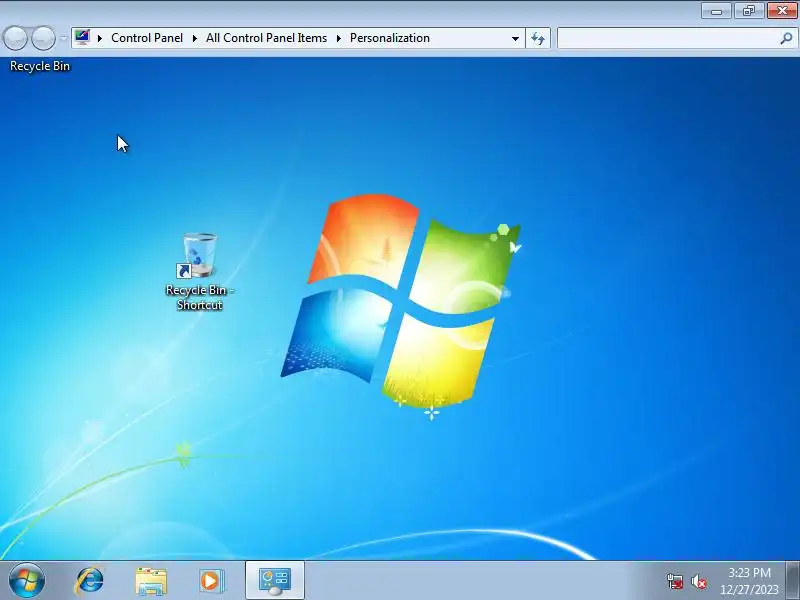Select the Control Panel taskbar button
The image size is (800, 600).
point(274,581)
